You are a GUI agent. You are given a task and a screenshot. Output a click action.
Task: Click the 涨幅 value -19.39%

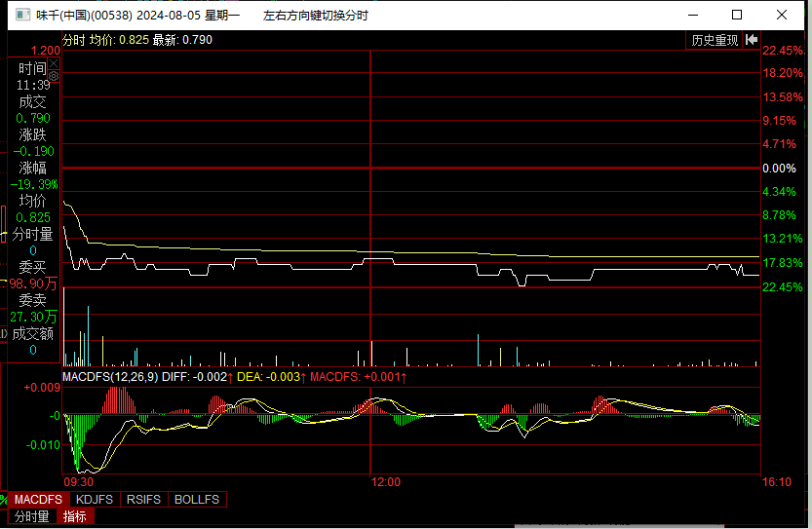pos(34,184)
